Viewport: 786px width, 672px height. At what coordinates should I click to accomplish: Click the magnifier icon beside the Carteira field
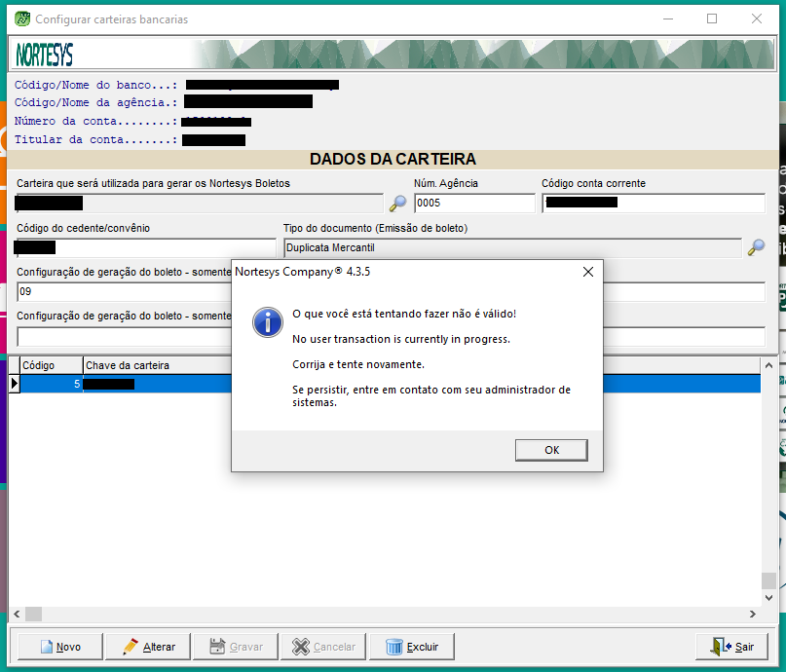click(x=397, y=203)
